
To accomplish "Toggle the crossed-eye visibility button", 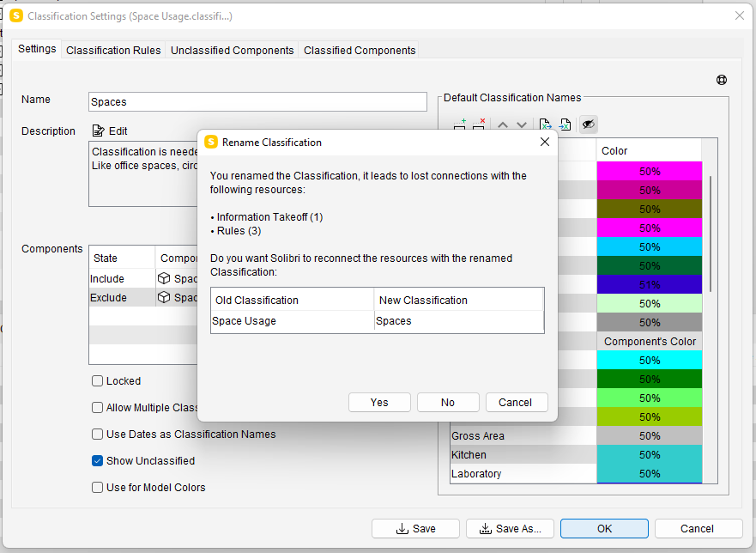I will pos(588,125).
